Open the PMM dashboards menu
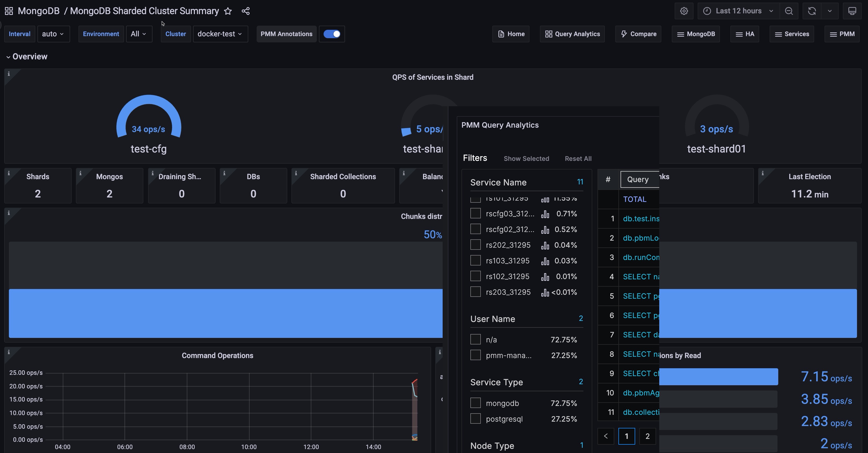 (x=842, y=34)
